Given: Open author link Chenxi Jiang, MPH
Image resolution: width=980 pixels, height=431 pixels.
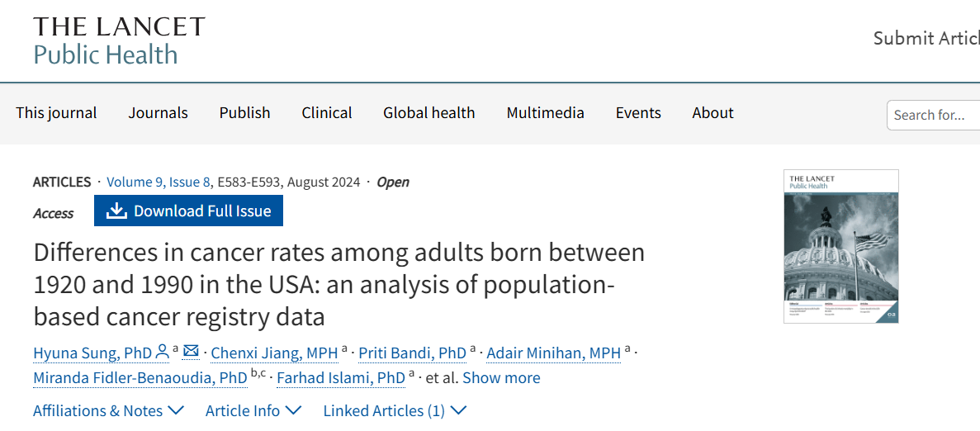Looking at the screenshot, I should pyautogui.click(x=274, y=353).
